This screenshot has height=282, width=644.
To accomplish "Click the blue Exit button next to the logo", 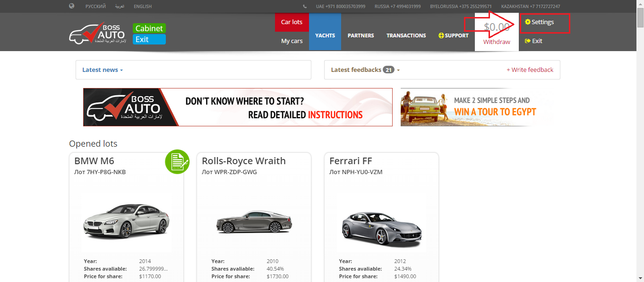I will click(x=149, y=39).
